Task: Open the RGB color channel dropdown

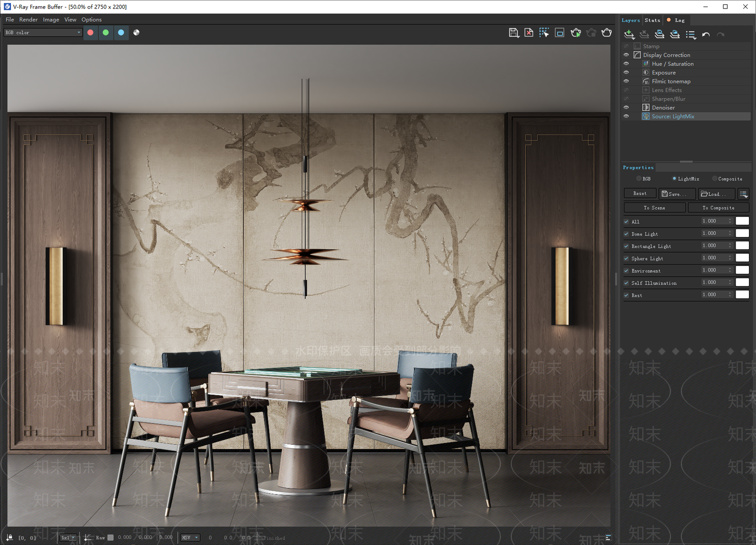Action: [x=43, y=33]
